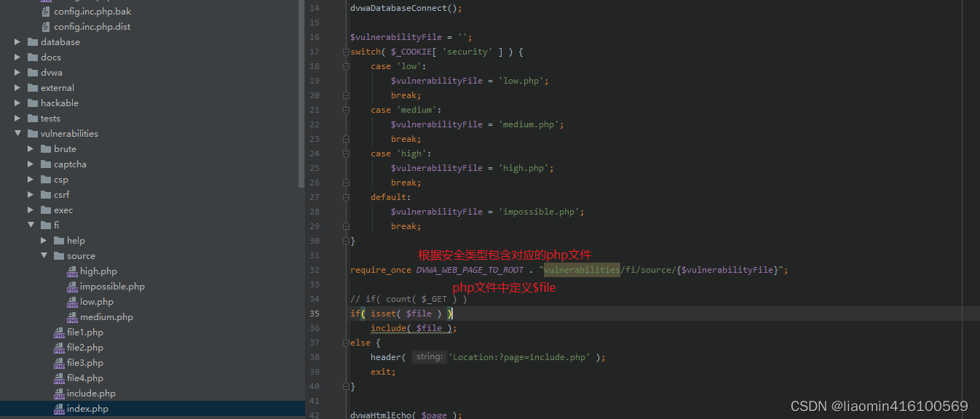Screen dimensions: 980x419
Task: Click the DVWA_WEB_PAGE_TO_ROOT constant
Action: (x=470, y=270)
